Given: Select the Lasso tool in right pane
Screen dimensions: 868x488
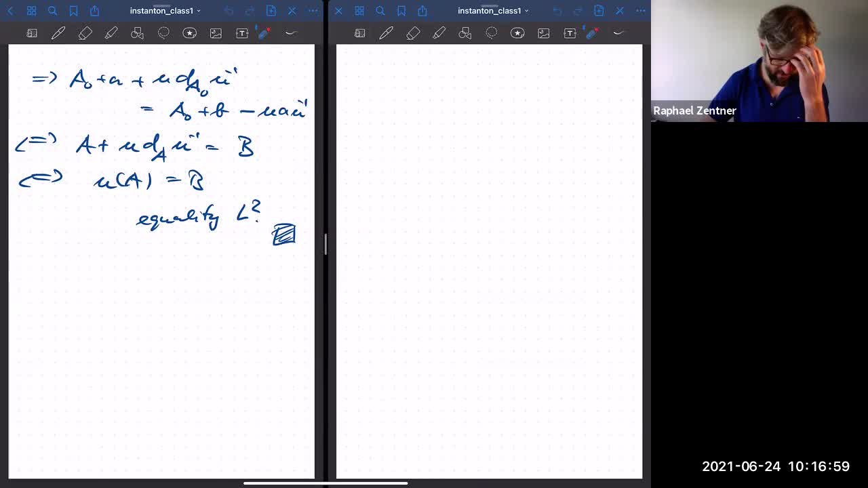Looking at the screenshot, I should [492, 33].
